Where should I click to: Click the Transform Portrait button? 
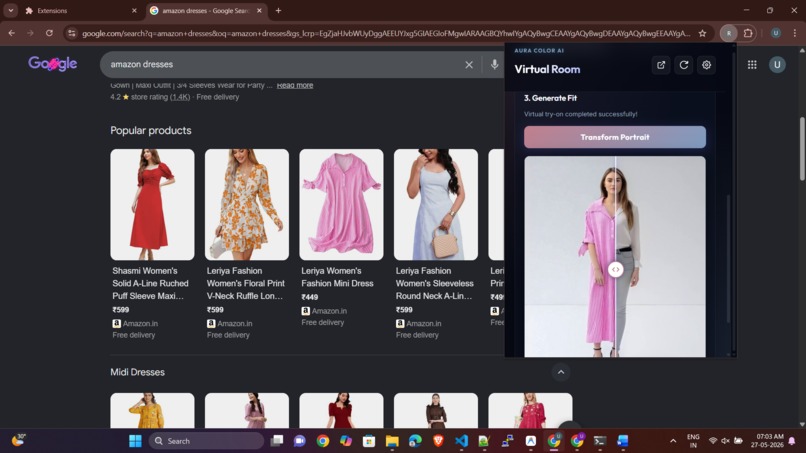pos(615,137)
